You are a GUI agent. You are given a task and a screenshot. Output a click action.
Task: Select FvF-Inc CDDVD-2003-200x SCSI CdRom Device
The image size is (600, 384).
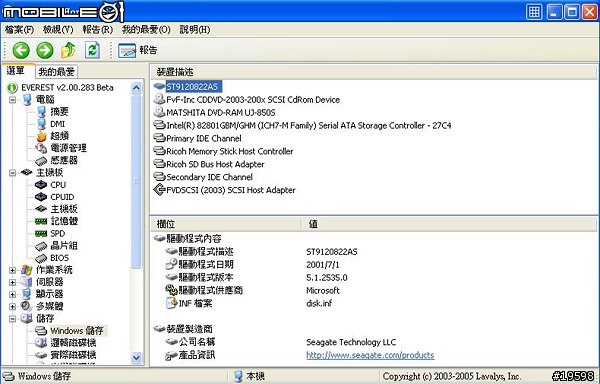coord(253,100)
